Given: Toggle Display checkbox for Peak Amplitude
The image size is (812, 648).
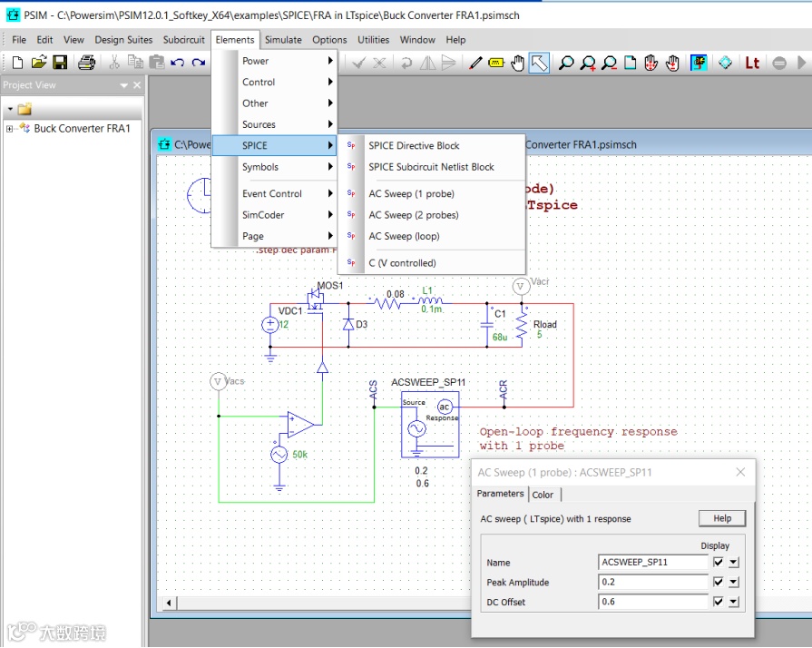Looking at the screenshot, I should pos(719,582).
